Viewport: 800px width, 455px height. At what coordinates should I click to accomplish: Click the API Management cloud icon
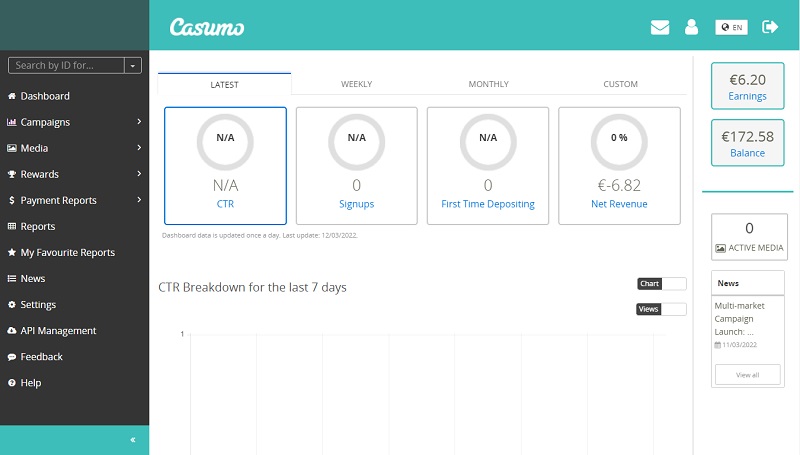12,331
